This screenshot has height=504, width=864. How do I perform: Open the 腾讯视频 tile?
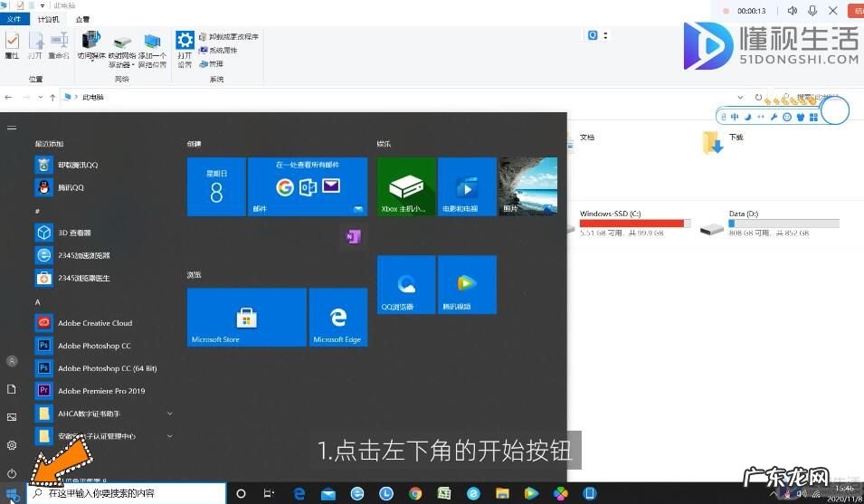(467, 285)
